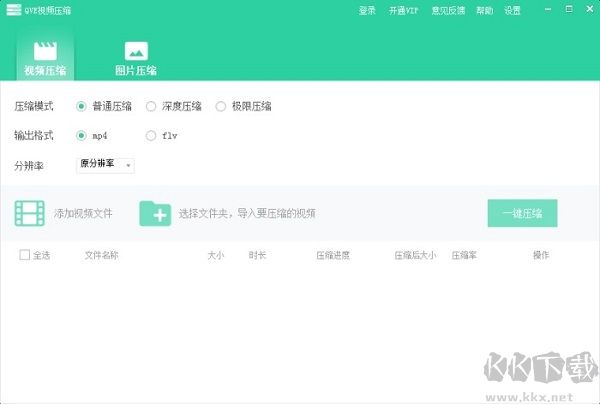Click the film strip add-video icon
Viewport: 600px width, 404px height.
point(29,213)
